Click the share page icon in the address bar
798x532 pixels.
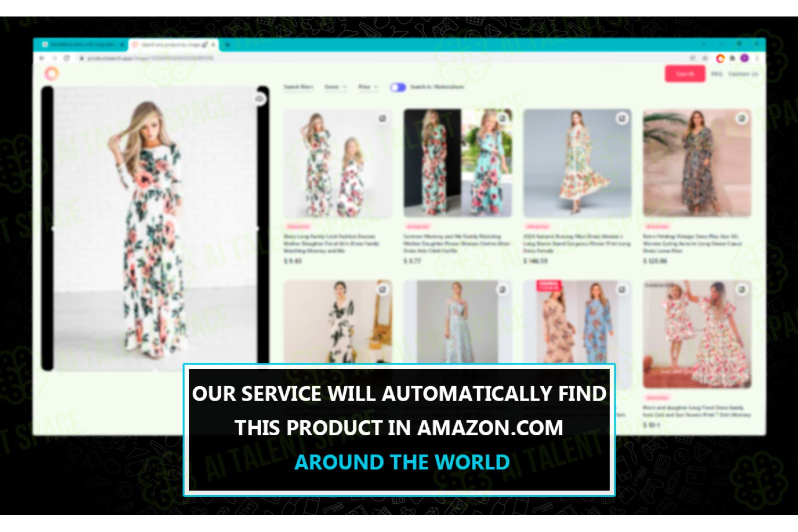click(692, 58)
